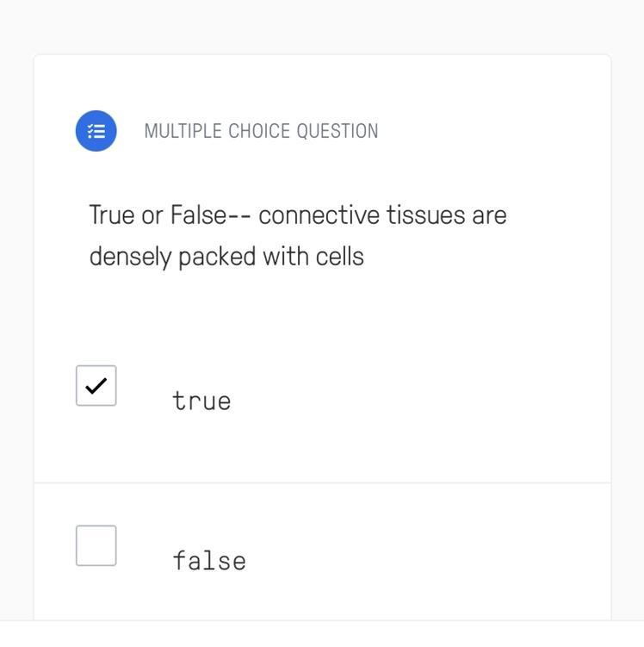This screenshot has height=647, width=644.
Task: Click the "MULTIPLE CHOICE QUESTION" header text
Action: [x=261, y=131]
